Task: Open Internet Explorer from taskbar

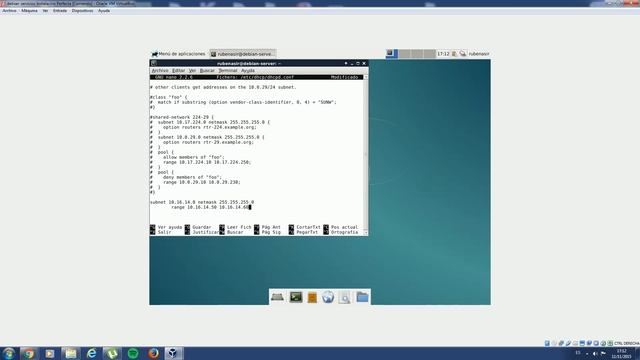Action: tap(91, 353)
